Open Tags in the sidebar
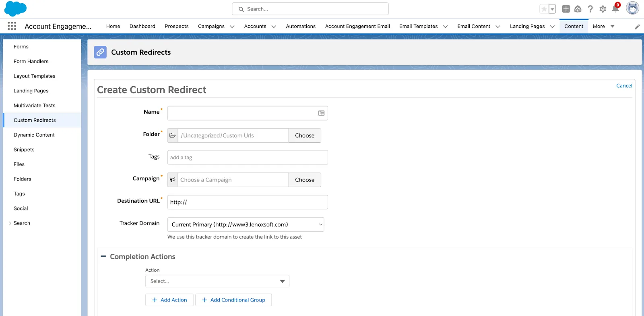 (19, 194)
